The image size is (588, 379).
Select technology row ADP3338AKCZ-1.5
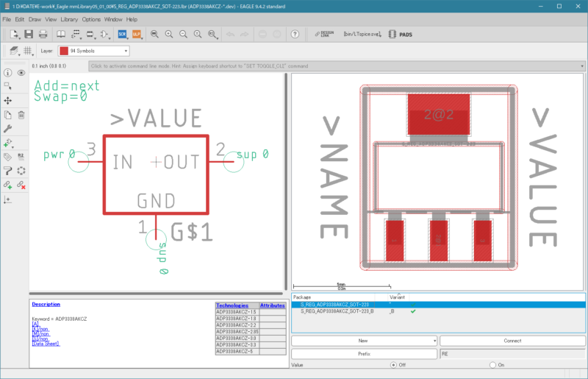(251, 312)
